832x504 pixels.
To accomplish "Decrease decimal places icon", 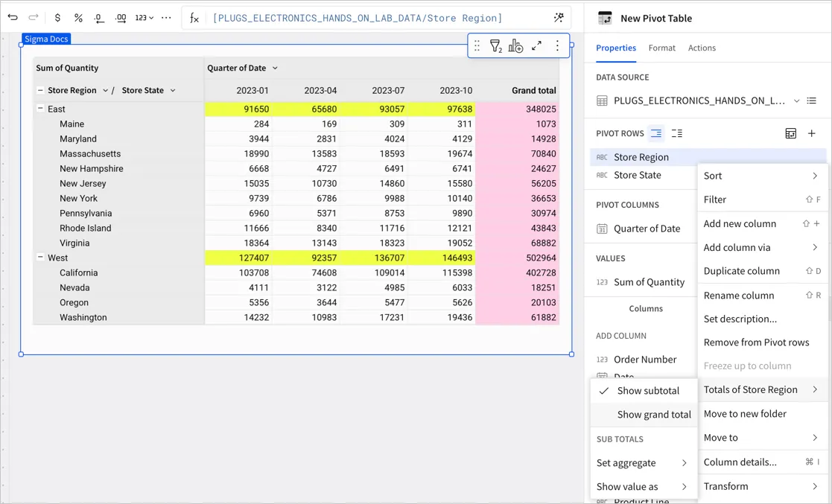I will (99, 18).
